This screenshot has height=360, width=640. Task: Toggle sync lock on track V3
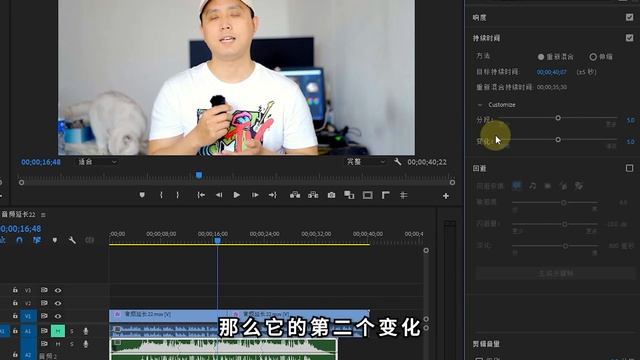[44, 290]
